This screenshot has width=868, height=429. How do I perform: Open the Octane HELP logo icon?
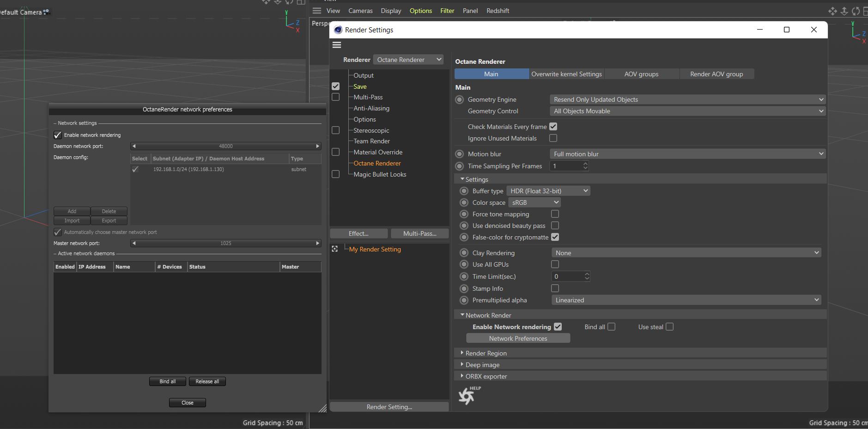click(469, 396)
